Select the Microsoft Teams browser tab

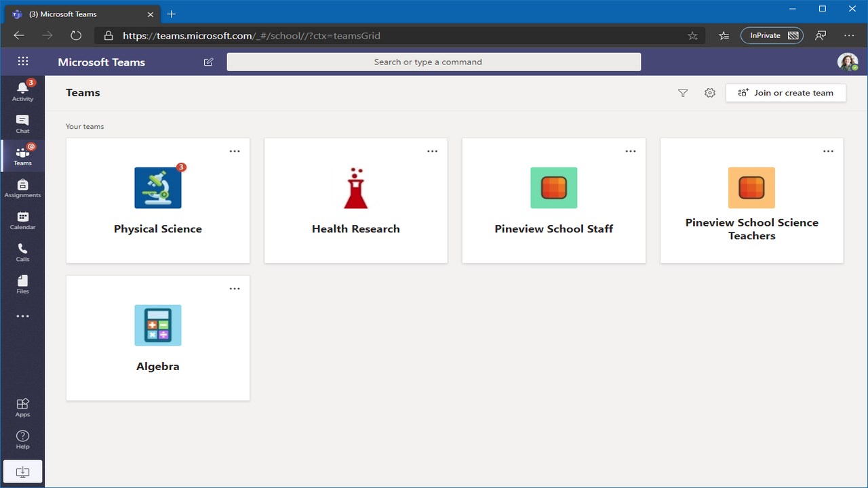(x=81, y=14)
